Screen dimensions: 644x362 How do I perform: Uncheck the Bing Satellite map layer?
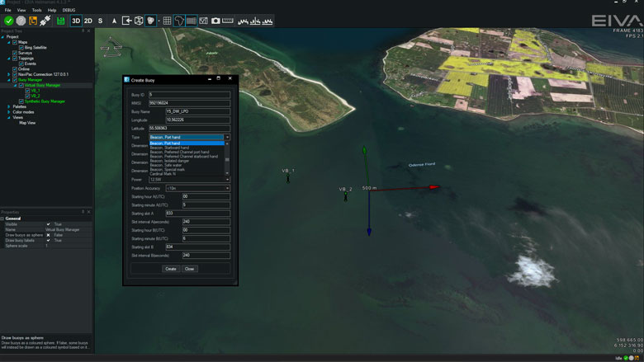click(21, 48)
